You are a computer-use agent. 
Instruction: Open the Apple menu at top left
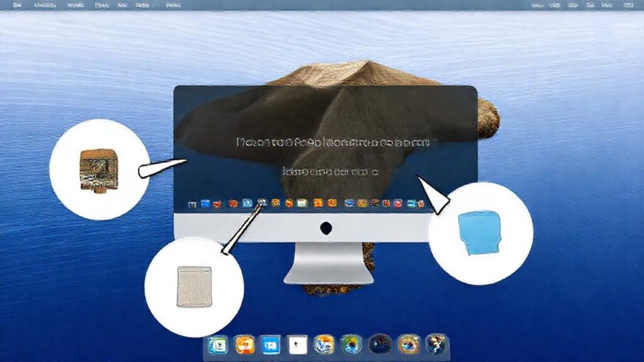tap(18, 6)
